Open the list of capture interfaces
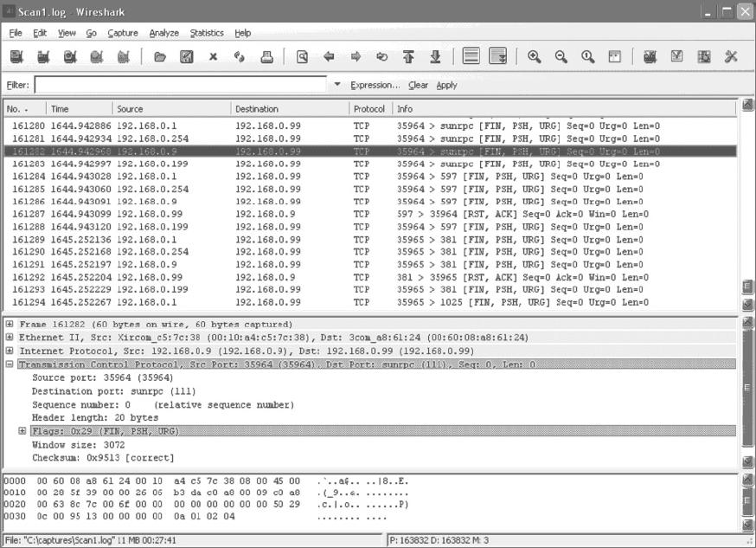756x548 pixels. (x=17, y=57)
